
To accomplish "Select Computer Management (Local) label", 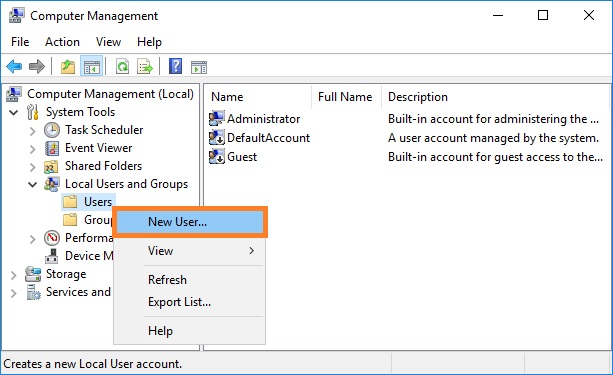I will [110, 94].
